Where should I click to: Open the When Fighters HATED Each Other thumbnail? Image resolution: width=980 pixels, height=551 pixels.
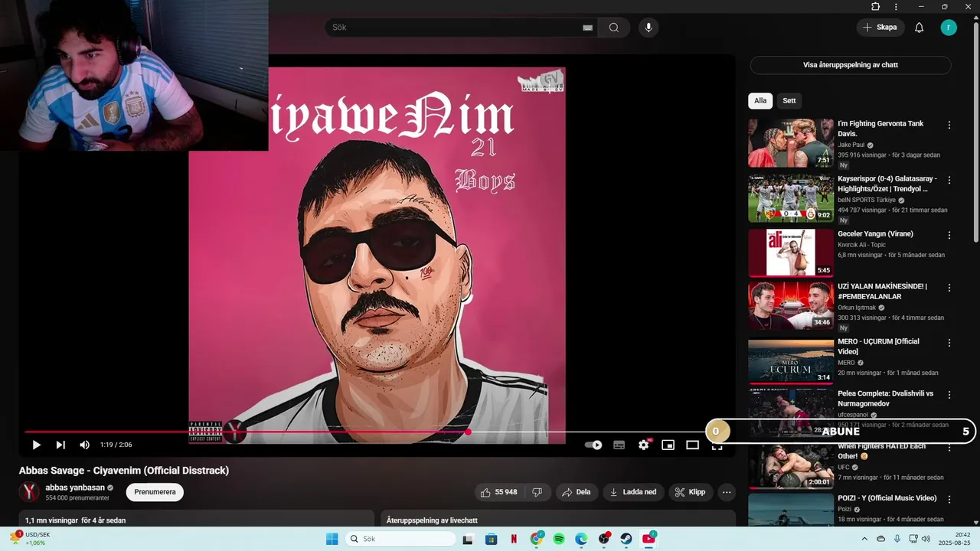(791, 466)
